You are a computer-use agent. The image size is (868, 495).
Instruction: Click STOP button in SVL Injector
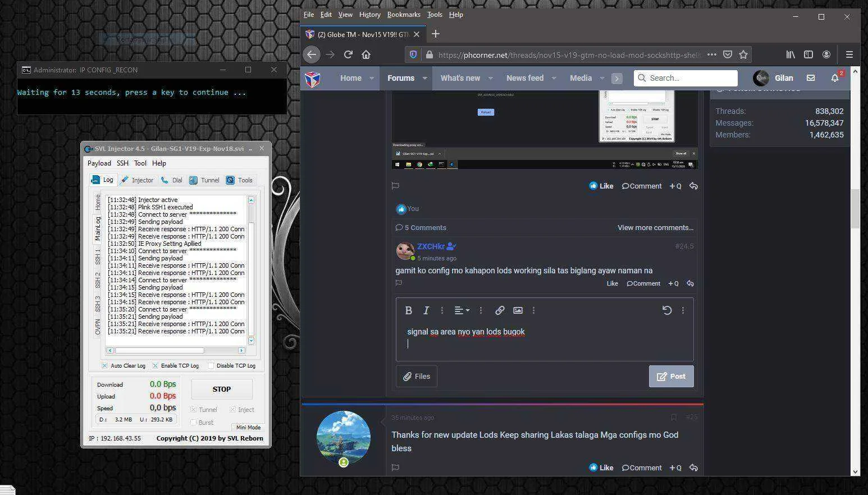click(x=222, y=389)
